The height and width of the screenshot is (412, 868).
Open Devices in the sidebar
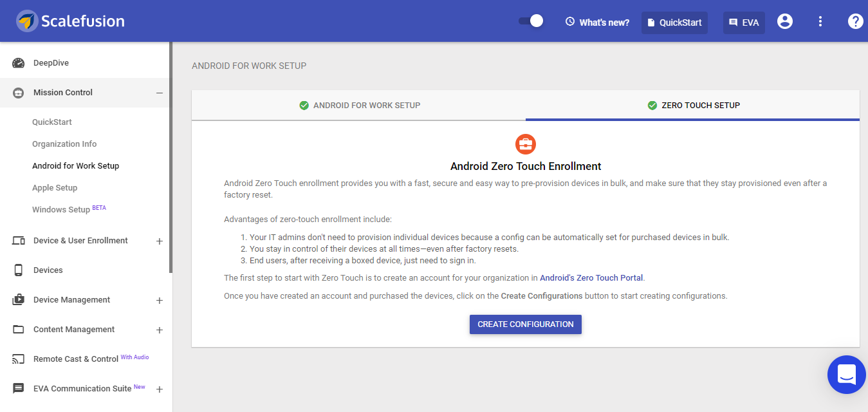[48, 270]
